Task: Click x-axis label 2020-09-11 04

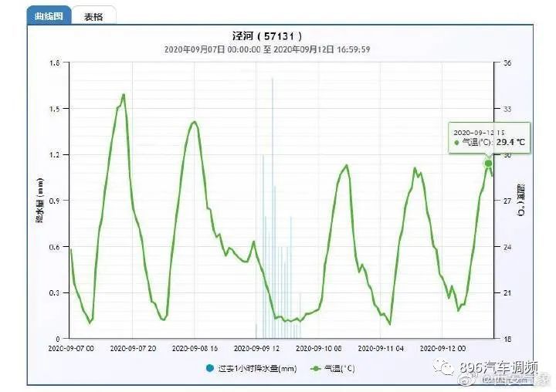Action: [x=381, y=349]
